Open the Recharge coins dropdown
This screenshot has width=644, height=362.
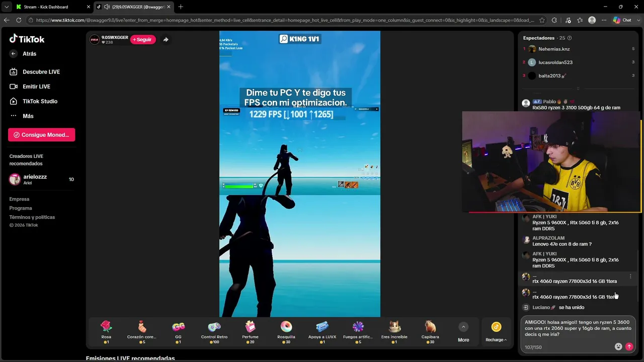pyautogui.click(x=496, y=332)
